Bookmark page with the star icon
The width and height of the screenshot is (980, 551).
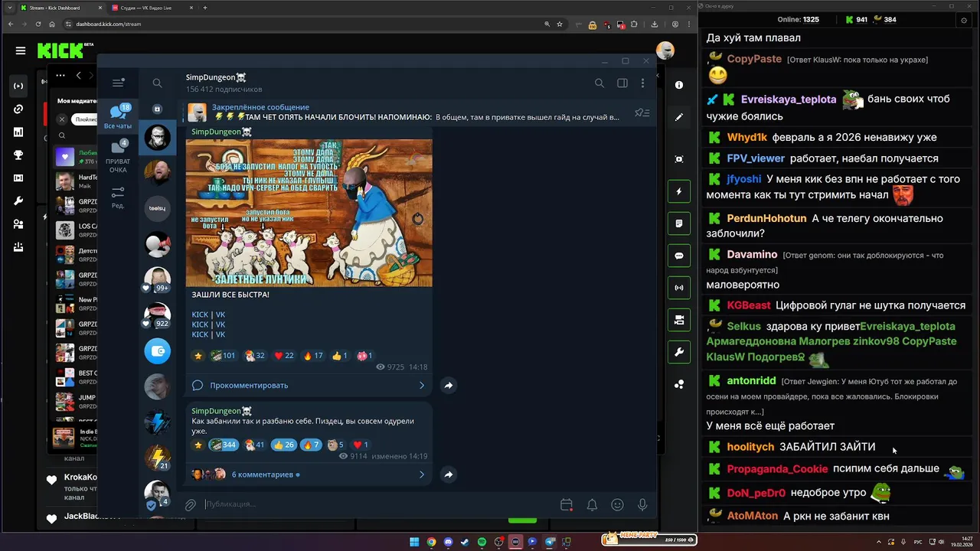pyautogui.click(x=560, y=24)
